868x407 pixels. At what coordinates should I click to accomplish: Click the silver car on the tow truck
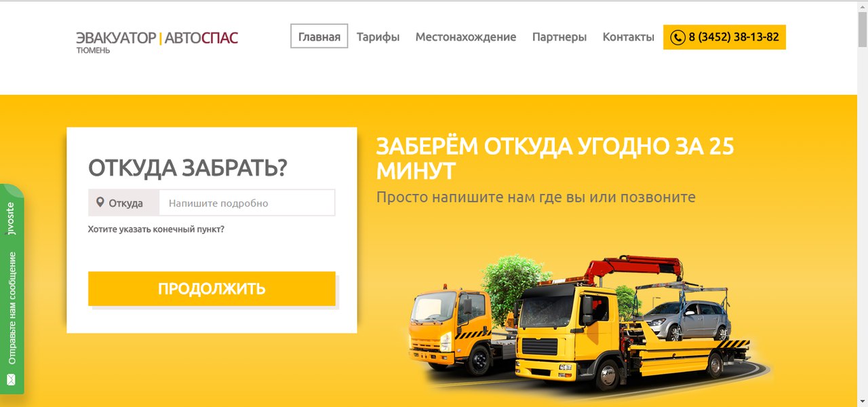click(687, 318)
